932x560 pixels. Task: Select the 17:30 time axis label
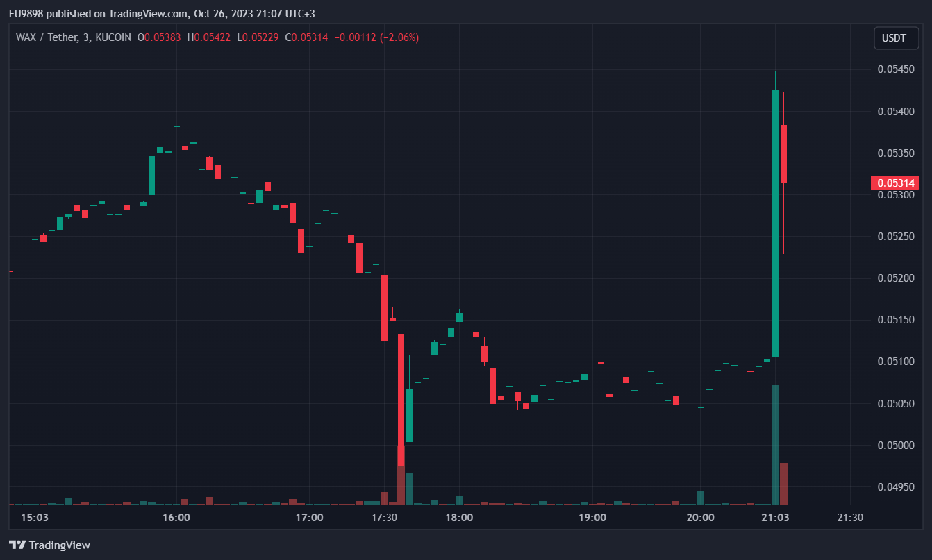(x=384, y=518)
